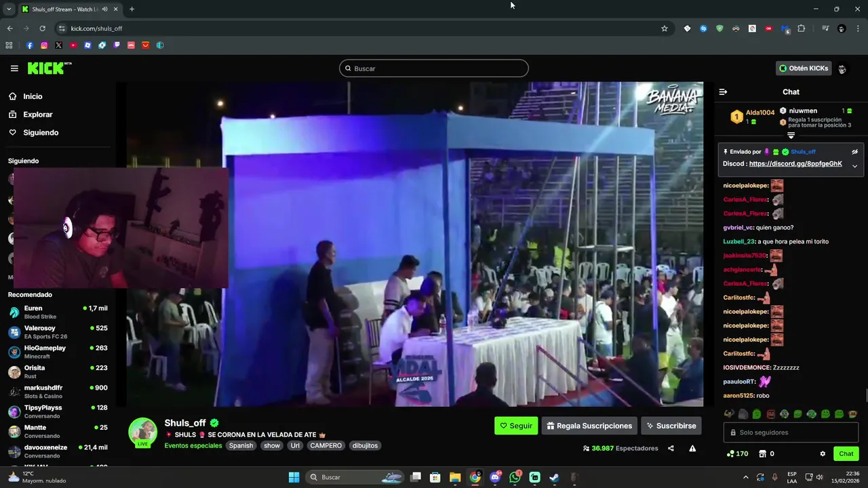The height and width of the screenshot is (488, 868).
Task: Open the discord.gg/8ppfgeGhK link
Action: (x=795, y=164)
